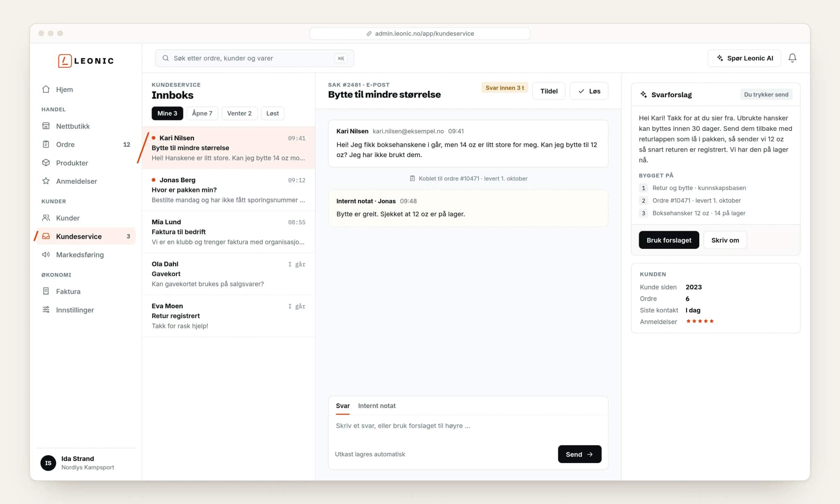Click the Produkter box icon
The width and height of the screenshot is (840, 504).
46,163
